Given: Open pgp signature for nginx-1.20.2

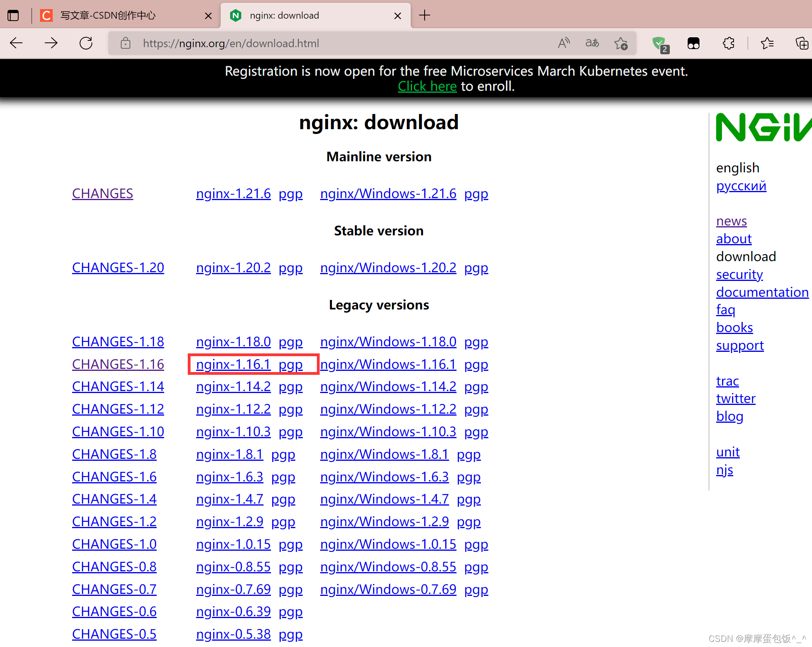Looking at the screenshot, I should (x=291, y=268).
